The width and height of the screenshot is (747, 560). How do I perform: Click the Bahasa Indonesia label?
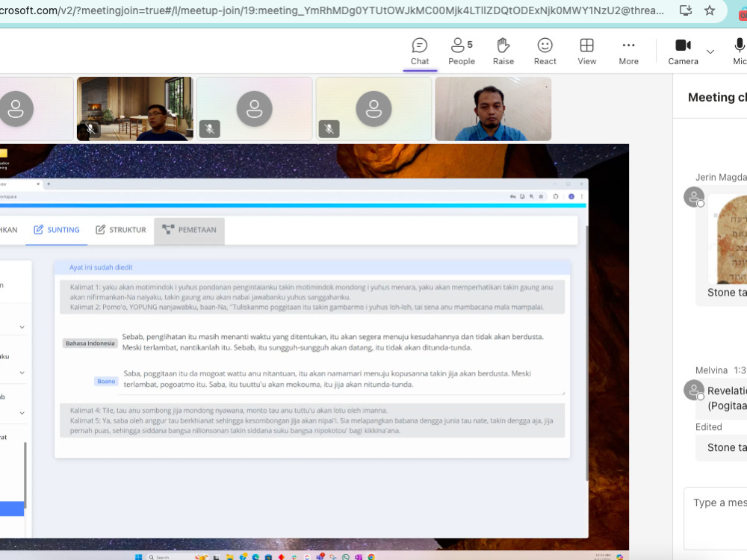[x=90, y=343]
